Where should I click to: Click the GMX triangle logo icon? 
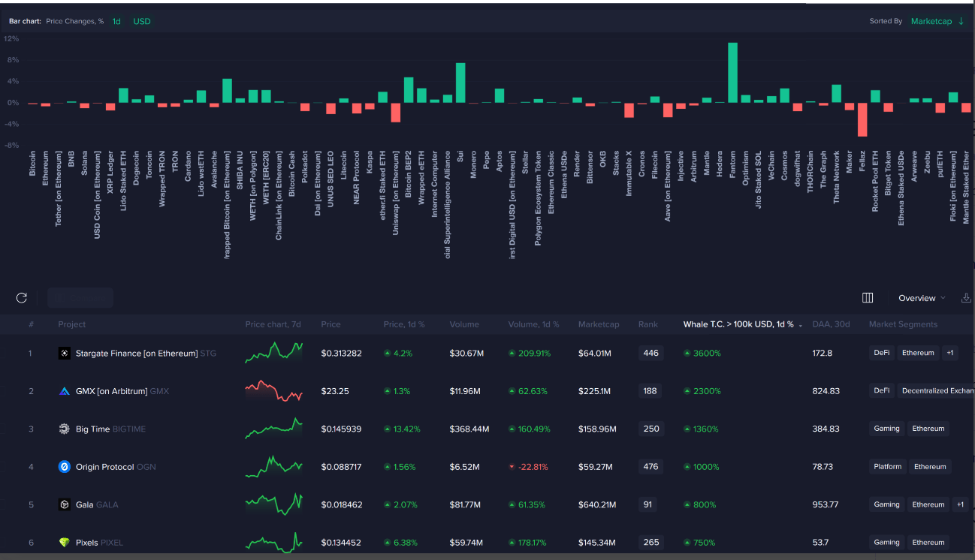tap(65, 391)
